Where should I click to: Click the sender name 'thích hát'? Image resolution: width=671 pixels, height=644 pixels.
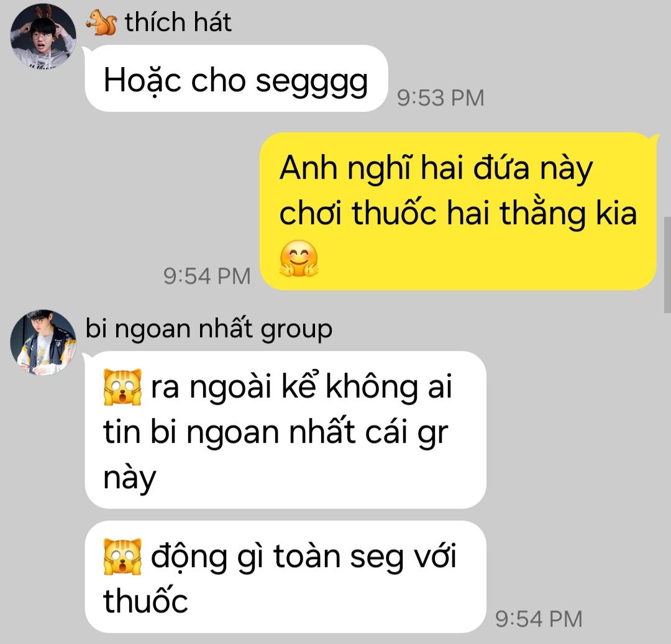click(178, 22)
